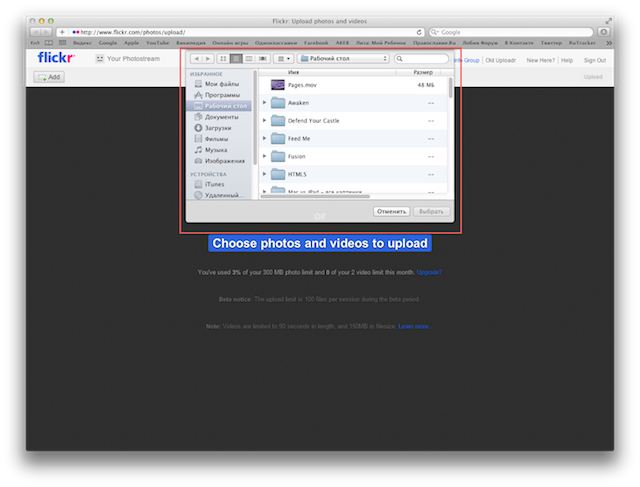
Task: Switch to Cover Flow view
Action: coord(262,59)
